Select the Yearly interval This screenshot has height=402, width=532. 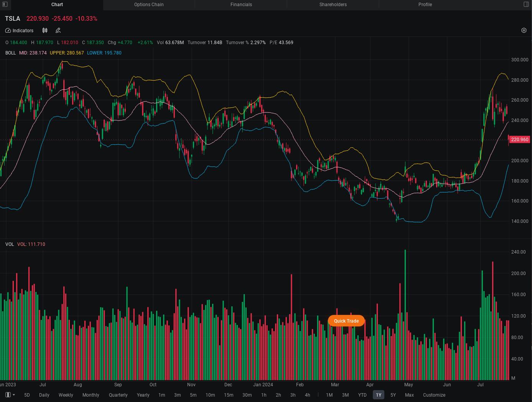[143, 395]
